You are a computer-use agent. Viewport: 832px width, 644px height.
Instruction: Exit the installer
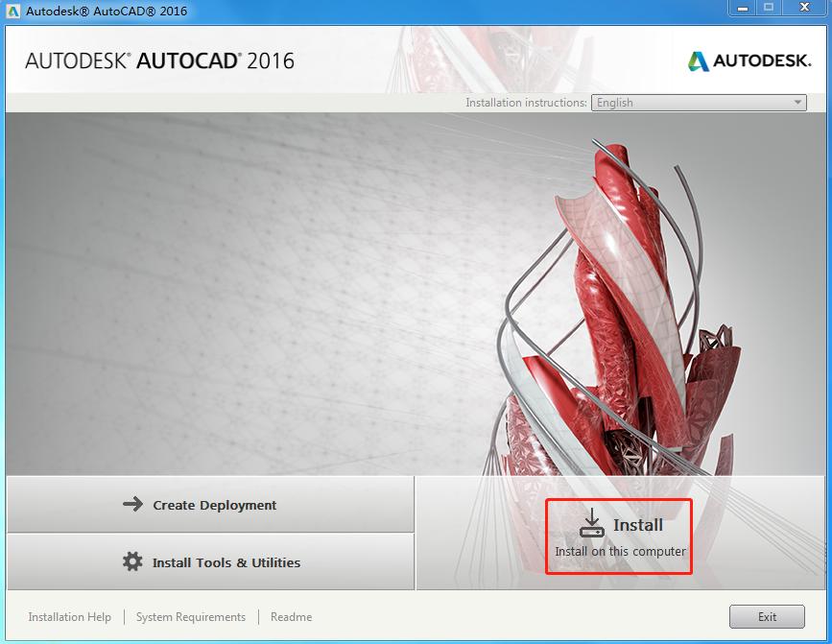click(767, 616)
